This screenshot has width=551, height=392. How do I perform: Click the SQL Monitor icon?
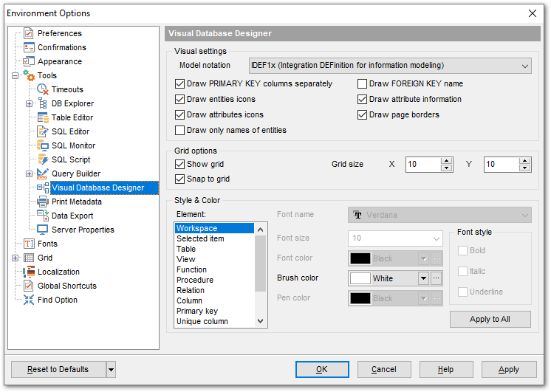pos(43,145)
